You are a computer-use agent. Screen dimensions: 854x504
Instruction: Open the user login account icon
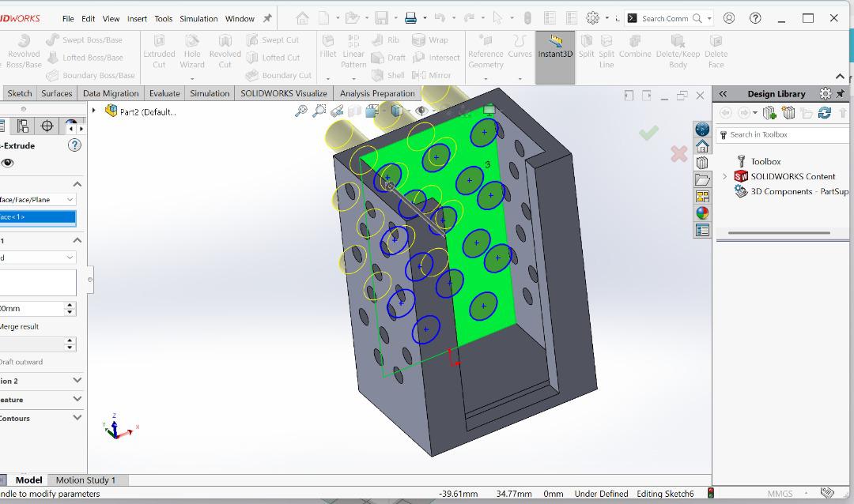click(729, 18)
